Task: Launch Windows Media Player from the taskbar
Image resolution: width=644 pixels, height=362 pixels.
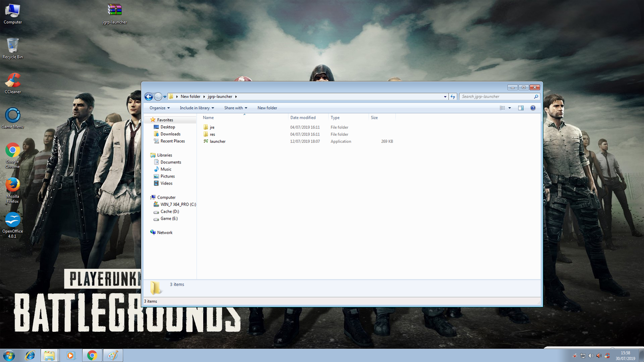Action: (70, 355)
